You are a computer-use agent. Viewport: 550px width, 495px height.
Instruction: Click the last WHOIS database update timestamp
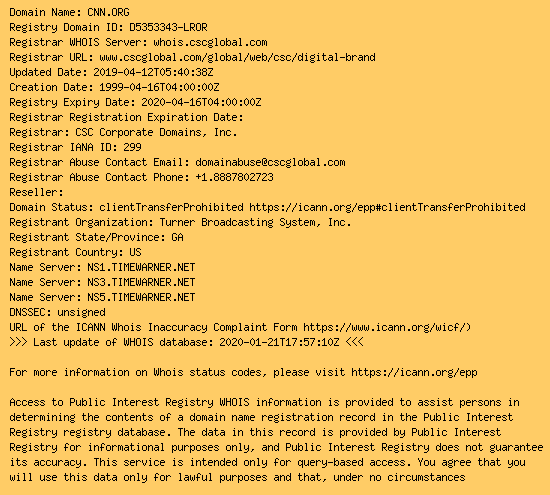(x=279, y=342)
